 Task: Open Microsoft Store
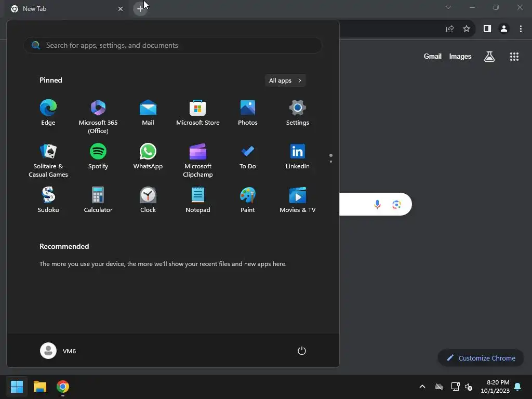(x=198, y=113)
